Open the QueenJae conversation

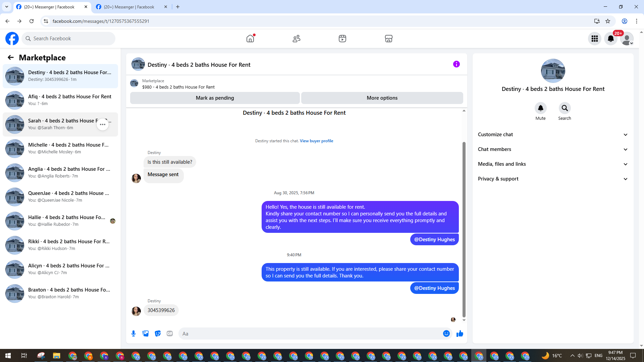tap(60, 197)
